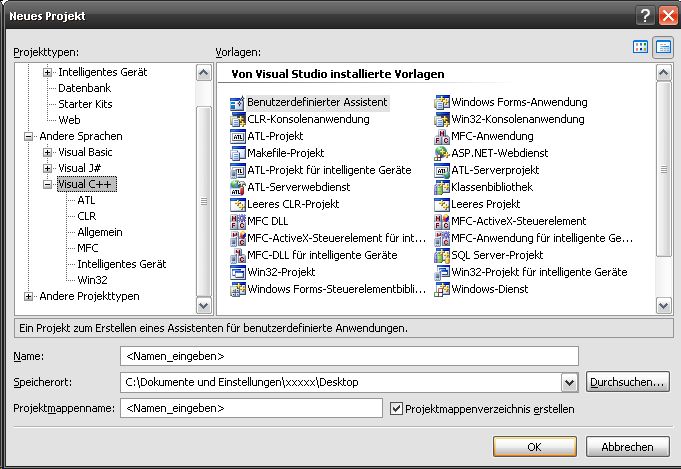Select the Win32-Konsolenanwendung icon
Image resolution: width=681 pixels, height=469 pixels.
[441, 120]
